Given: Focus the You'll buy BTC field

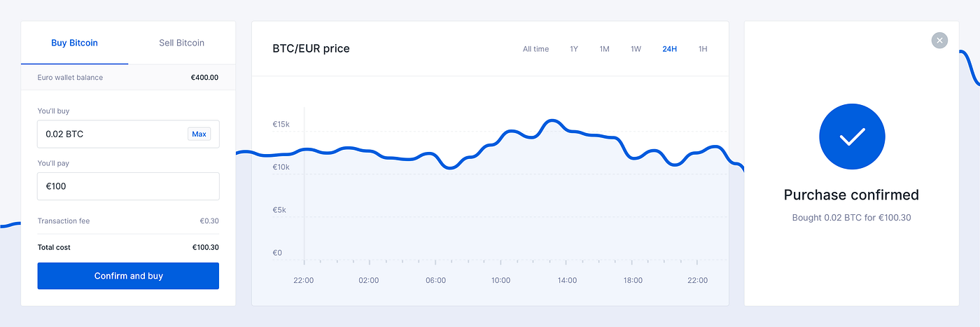Looking at the screenshot, I should click(x=112, y=134).
